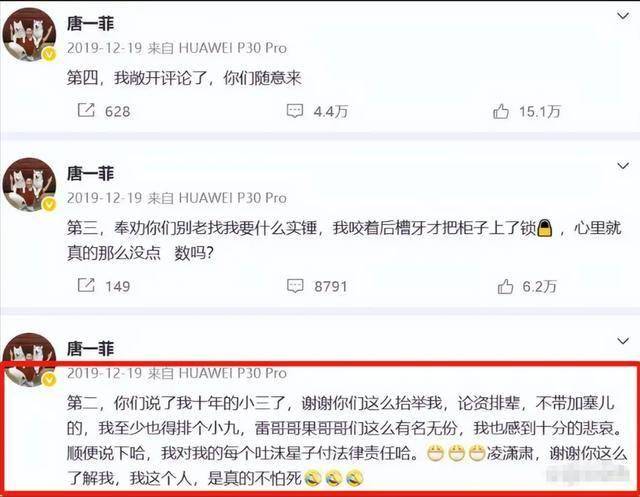Click the verified badge on the 第四 post avatar
This screenshot has height=497, width=640.
[49, 53]
